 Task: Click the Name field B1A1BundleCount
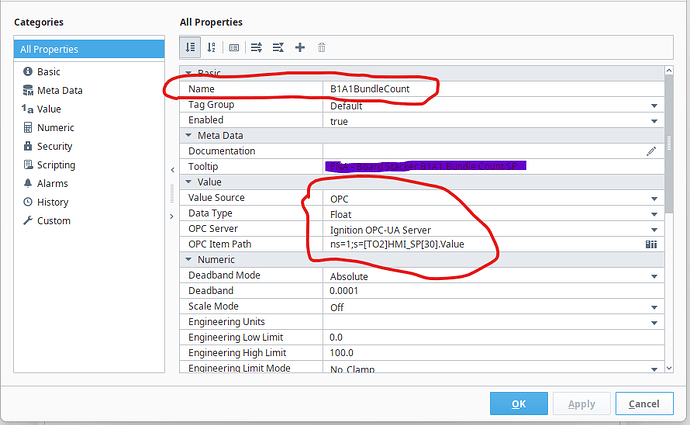point(493,89)
